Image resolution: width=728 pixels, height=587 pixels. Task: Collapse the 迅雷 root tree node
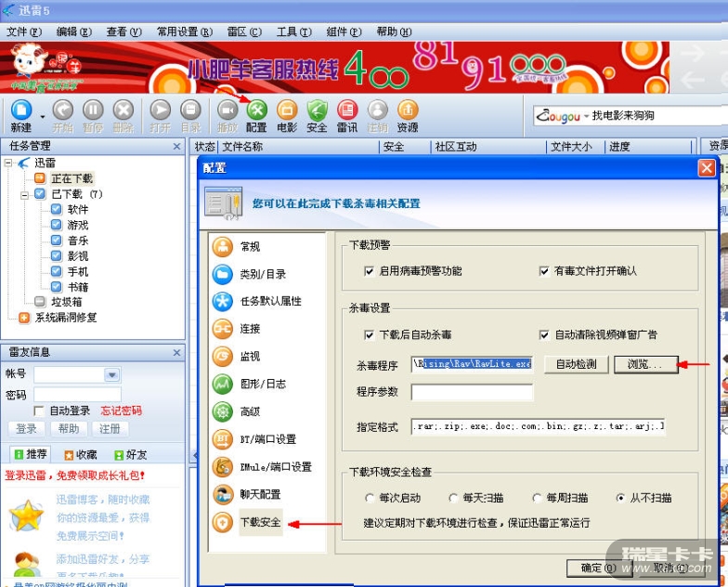pos(7,163)
